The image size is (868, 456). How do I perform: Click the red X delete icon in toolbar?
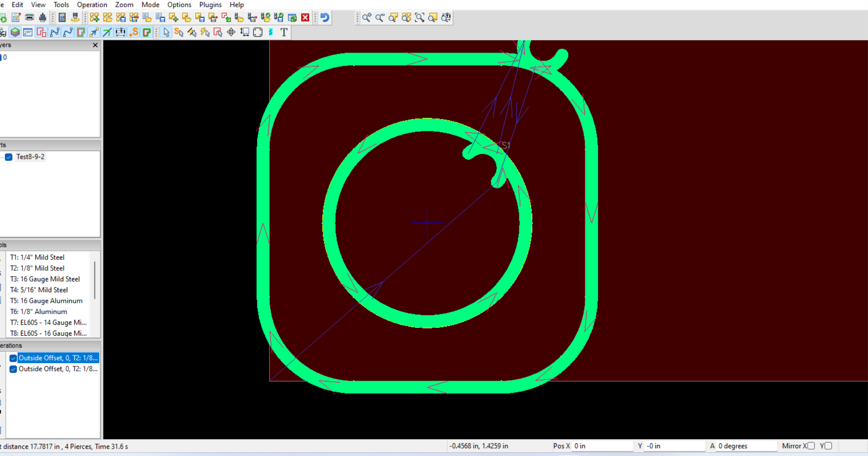pyautogui.click(x=305, y=18)
